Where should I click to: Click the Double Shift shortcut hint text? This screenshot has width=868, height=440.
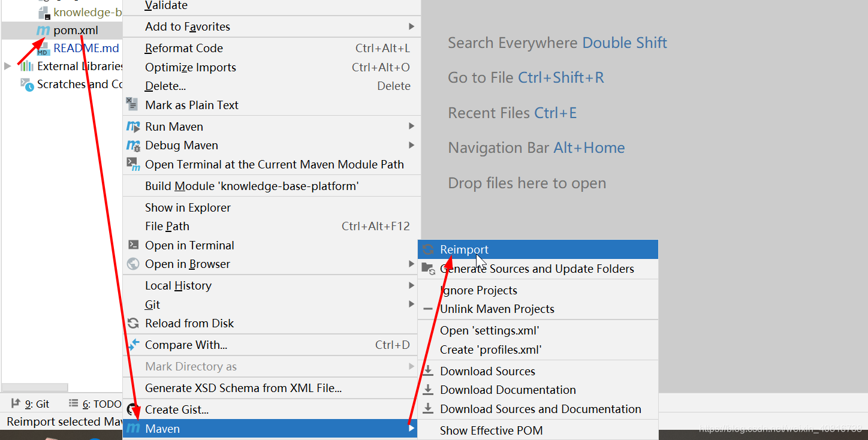[x=625, y=43]
